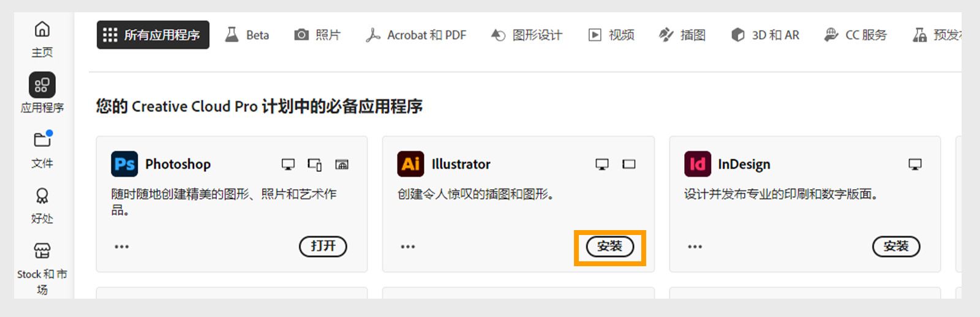The height and width of the screenshot is (317, 980).
Task: Click the Photoshop Ps app icon
Action: [124, 164]
